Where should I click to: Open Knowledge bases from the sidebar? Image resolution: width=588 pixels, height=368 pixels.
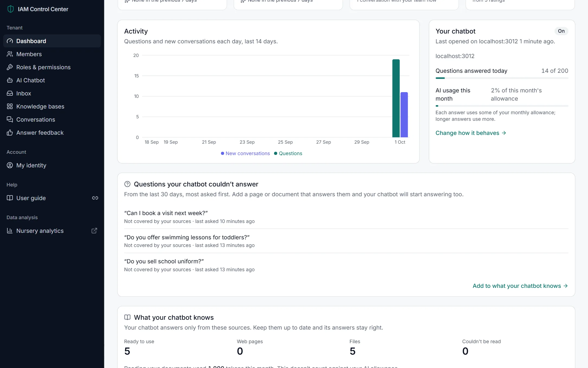(52, 106)
